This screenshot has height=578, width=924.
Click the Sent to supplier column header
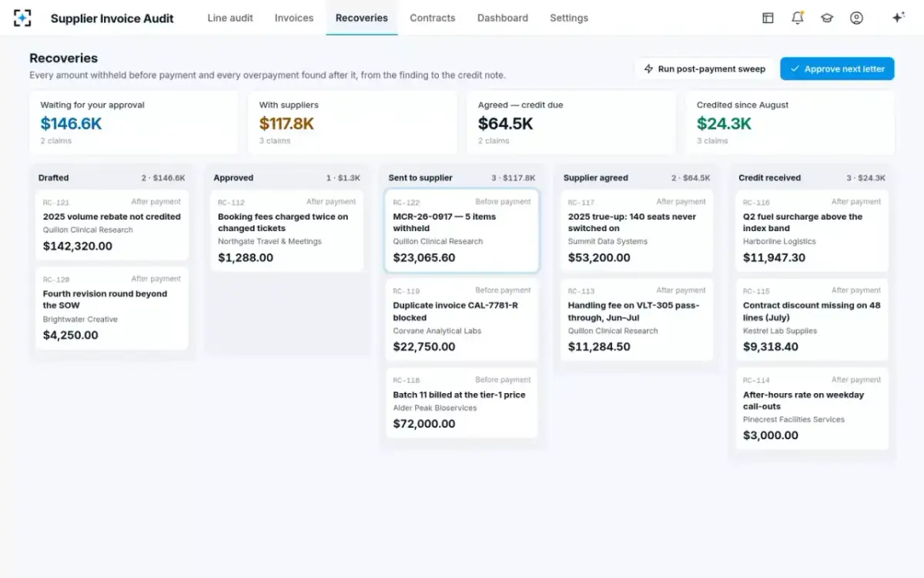point(462,177)
